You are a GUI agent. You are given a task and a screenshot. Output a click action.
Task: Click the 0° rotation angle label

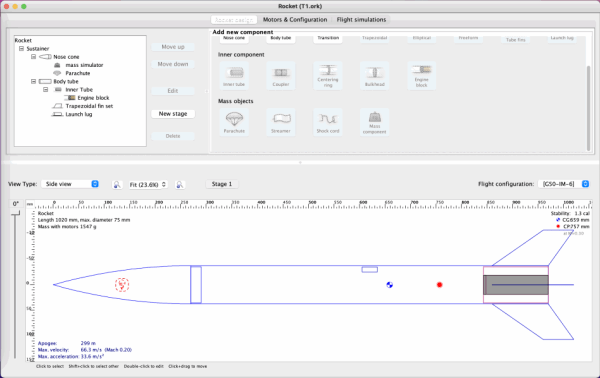coord(15,204)
